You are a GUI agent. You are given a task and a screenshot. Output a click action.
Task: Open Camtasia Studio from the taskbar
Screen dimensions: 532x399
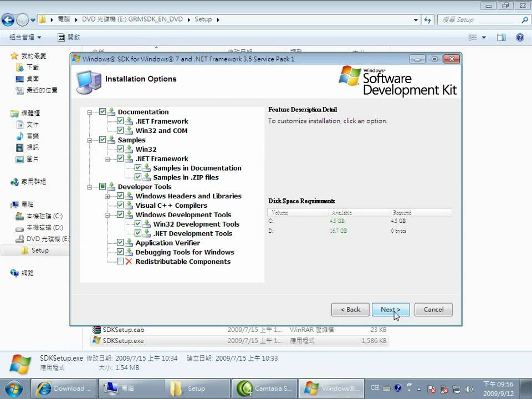click(x=265, y=388)
